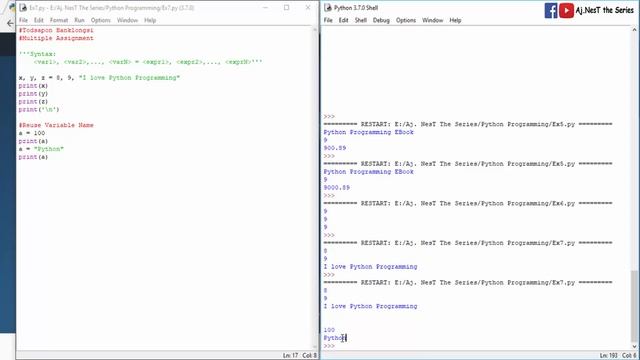Click the editor status 'Ln: 17'
The height and width of the screenshot is (360, 640).
point(290,356)
